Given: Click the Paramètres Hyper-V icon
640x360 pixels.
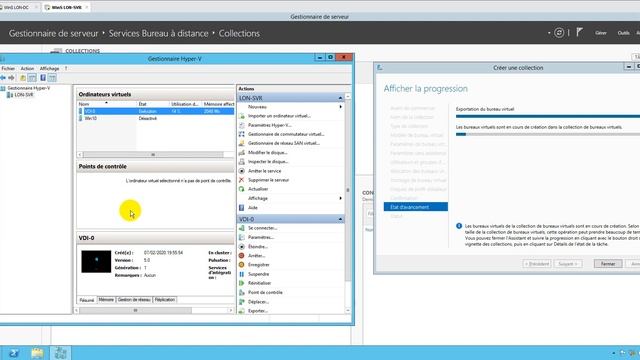Looking at the screenshot, I should click(x=242, y=125).
